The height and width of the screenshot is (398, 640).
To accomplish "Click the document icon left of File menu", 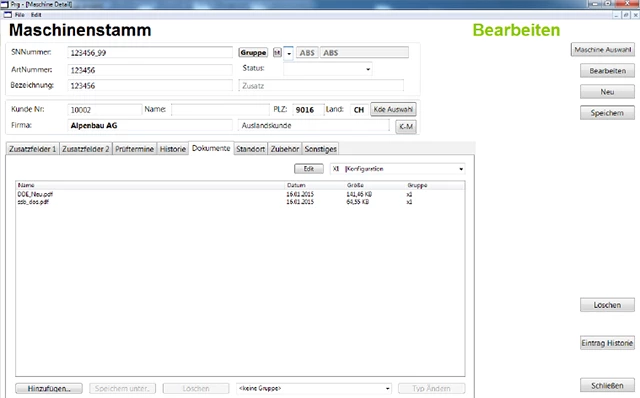I will (7, 15).
